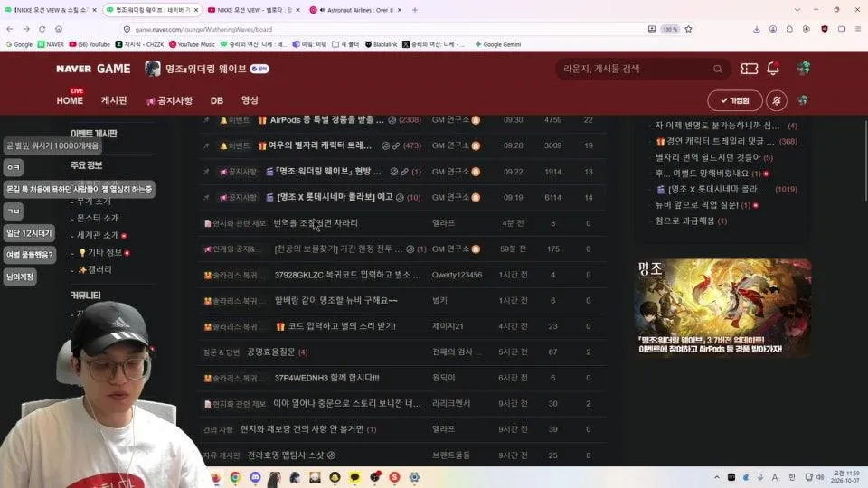Image resolution: width=868 pixels, height=488 pixels.
Task: Open the coupon ticket icon in header
Action: pos(749,68)
